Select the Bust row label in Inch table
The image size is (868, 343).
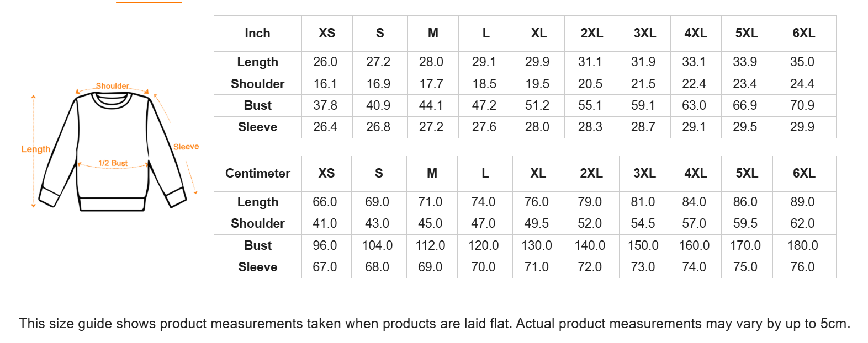258,105
